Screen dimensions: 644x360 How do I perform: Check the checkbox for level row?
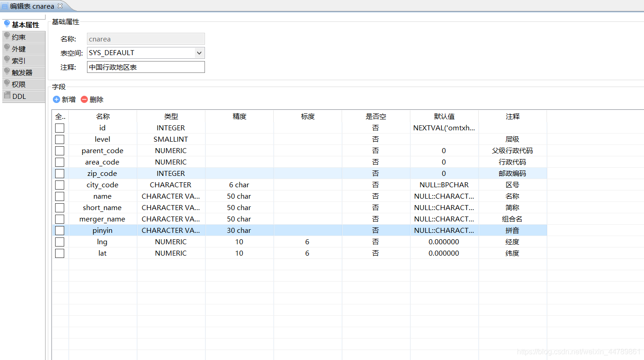(x=60, y=139)
